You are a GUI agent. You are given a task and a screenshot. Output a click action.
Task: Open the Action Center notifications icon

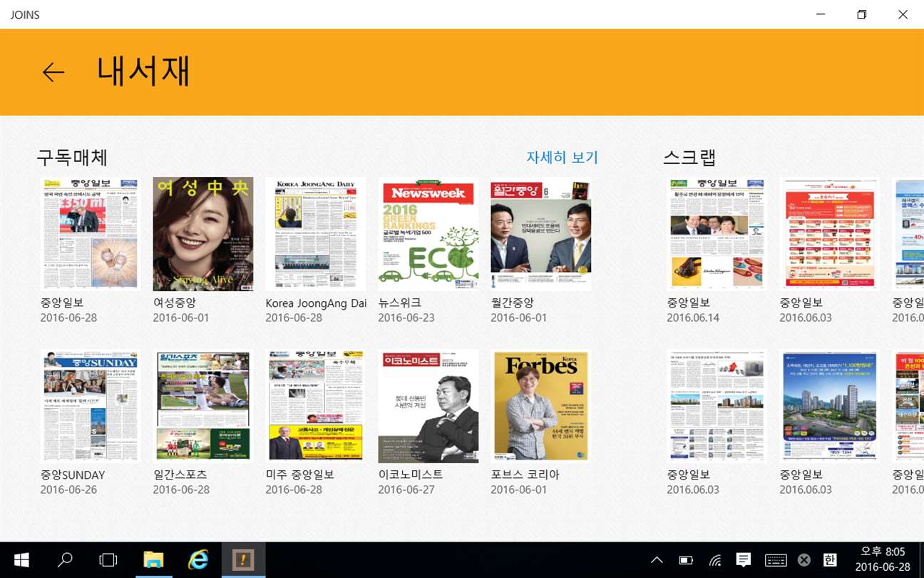(744, 560)
